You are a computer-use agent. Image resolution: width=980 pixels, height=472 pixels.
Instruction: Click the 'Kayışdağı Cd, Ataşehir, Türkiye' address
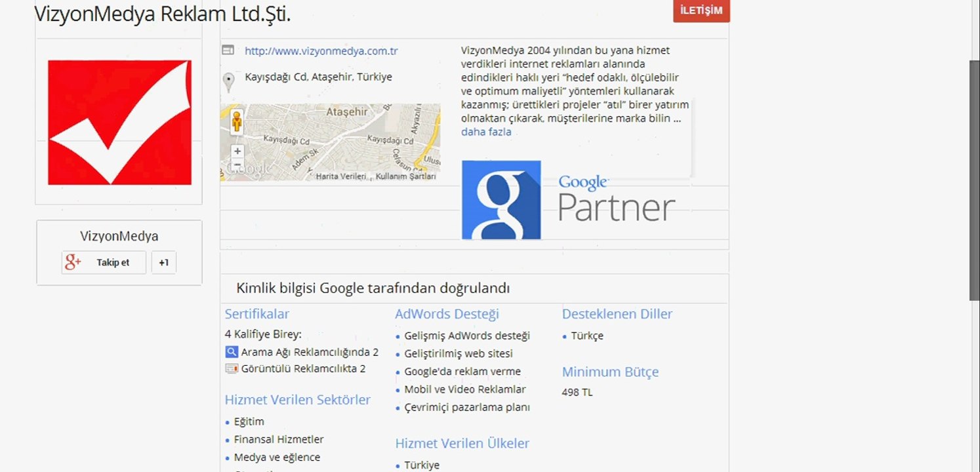[318, 77]
